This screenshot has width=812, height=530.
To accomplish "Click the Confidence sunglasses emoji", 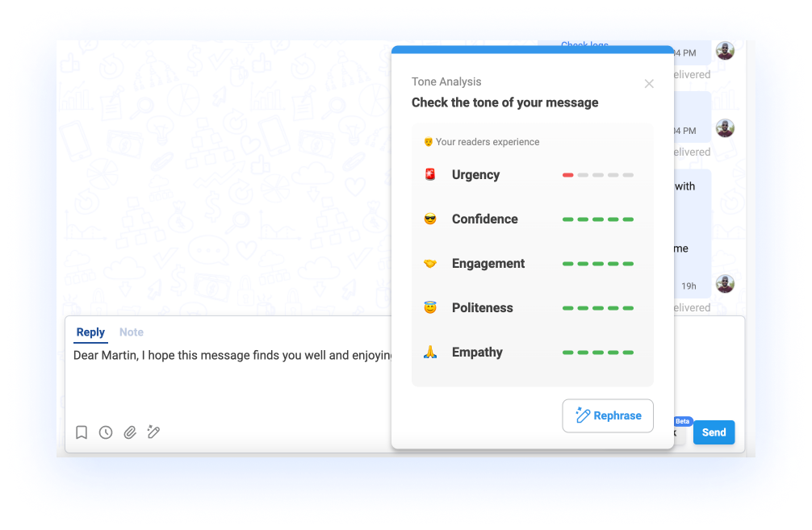I will [430, 219].
